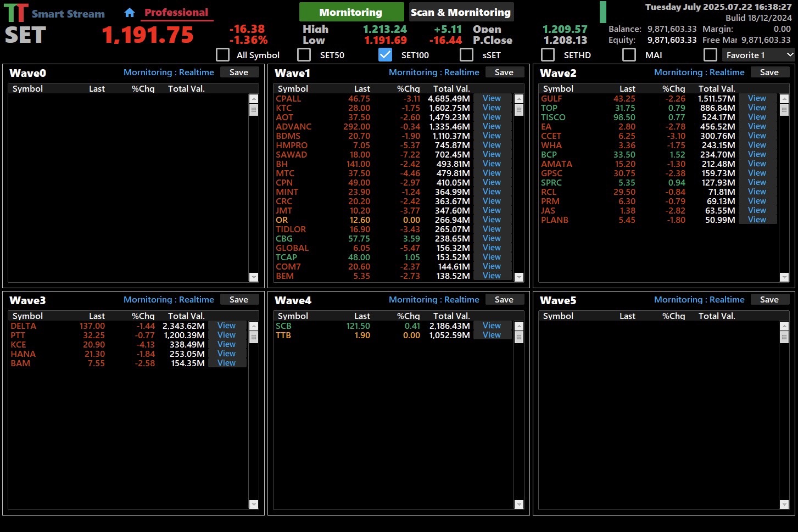View the TTB row
Image resolution: width=798 pixels, height=532 pixels.
[492, 335]
